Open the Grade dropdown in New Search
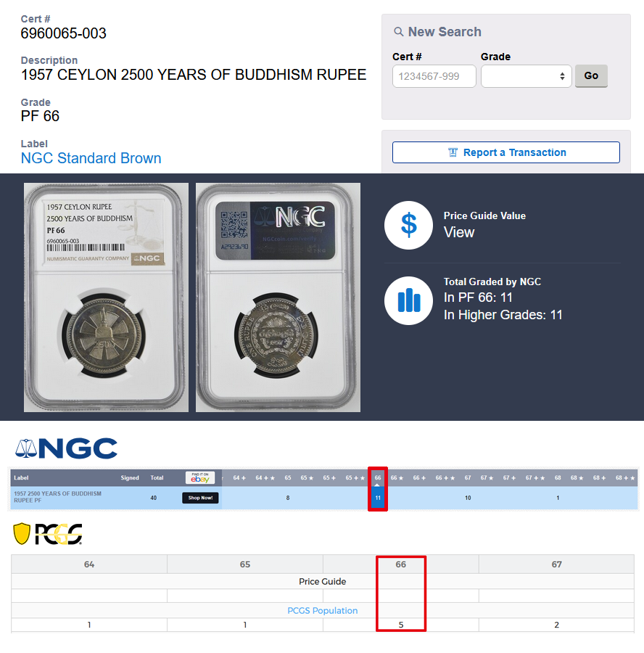Image resolution: width=644 pixels, height=653 pixels. (527, 76)
